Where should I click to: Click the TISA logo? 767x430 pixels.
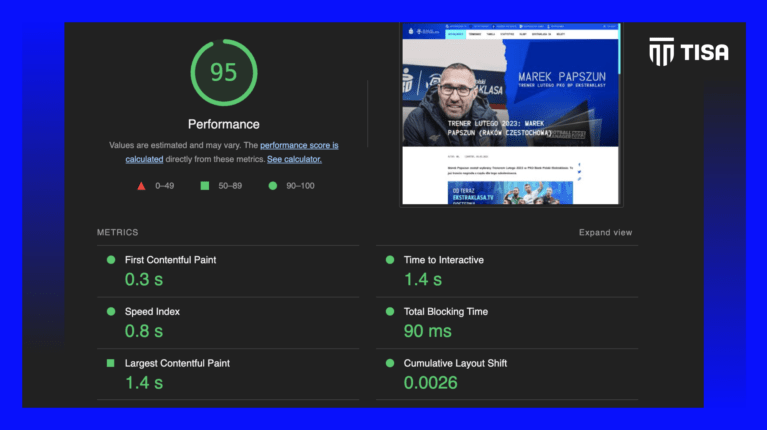coord(689,51)
